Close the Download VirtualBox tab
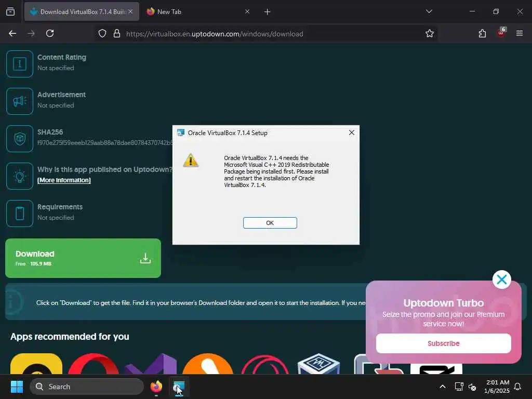This screenshot has width=532, height=399. (x=130, y=11)
